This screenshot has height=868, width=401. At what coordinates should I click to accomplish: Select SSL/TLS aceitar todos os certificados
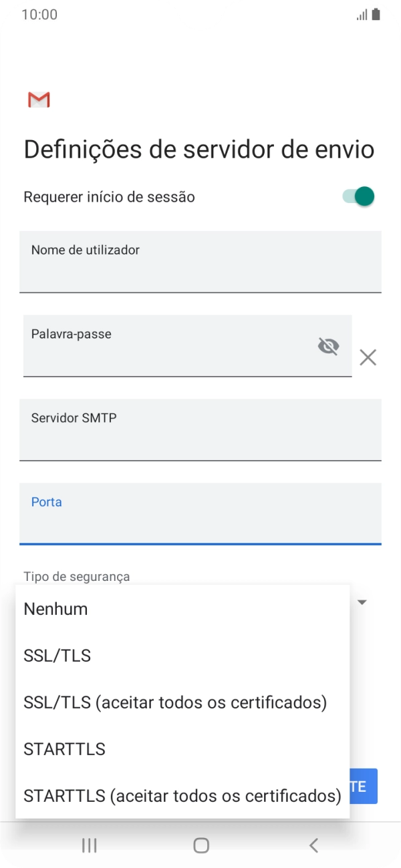(174, 702)
